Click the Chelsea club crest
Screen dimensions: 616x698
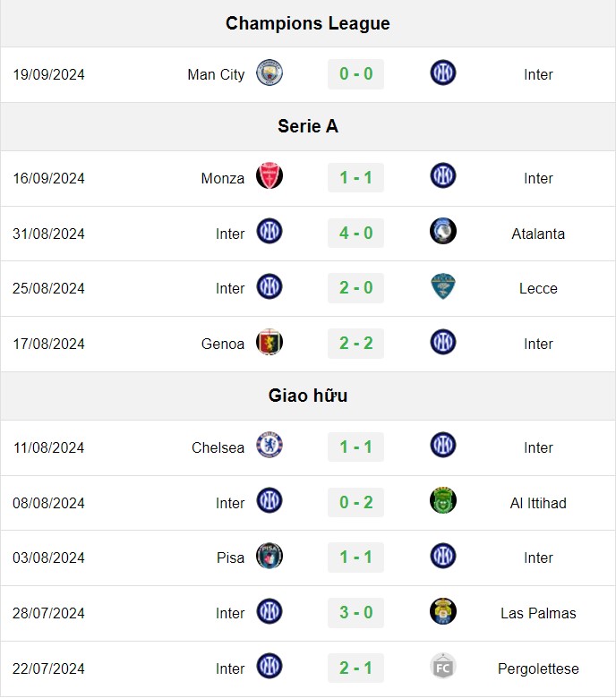tap(269, 445)
